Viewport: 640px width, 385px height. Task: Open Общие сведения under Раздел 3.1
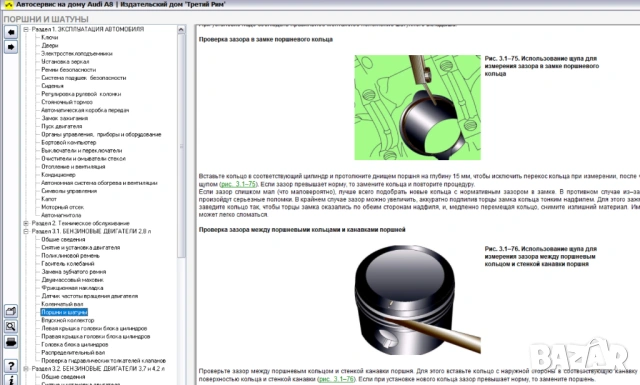click(x=63, y=239)
